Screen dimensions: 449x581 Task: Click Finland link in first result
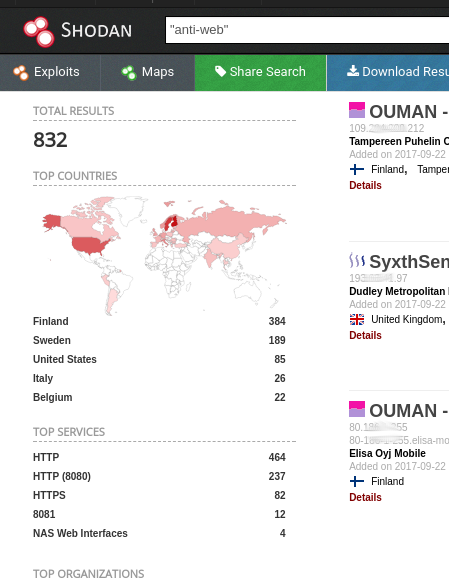pos(388,169)
